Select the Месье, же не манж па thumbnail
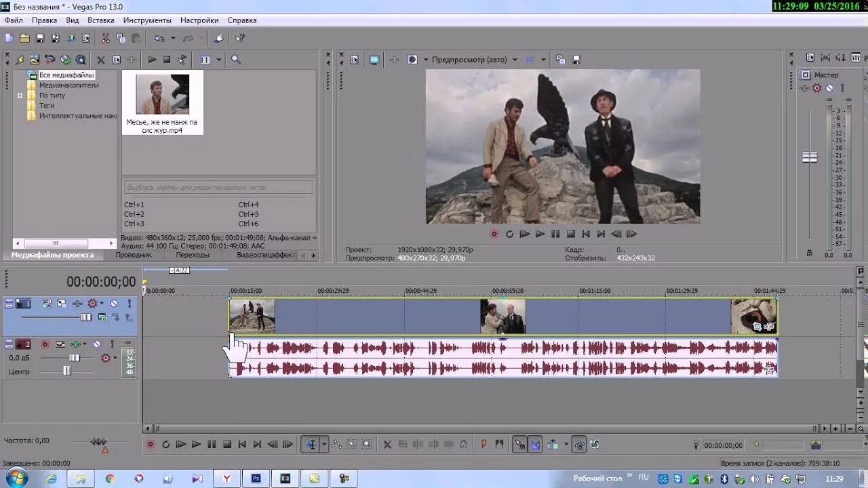 pyautogui.click(x=163, y=102)
